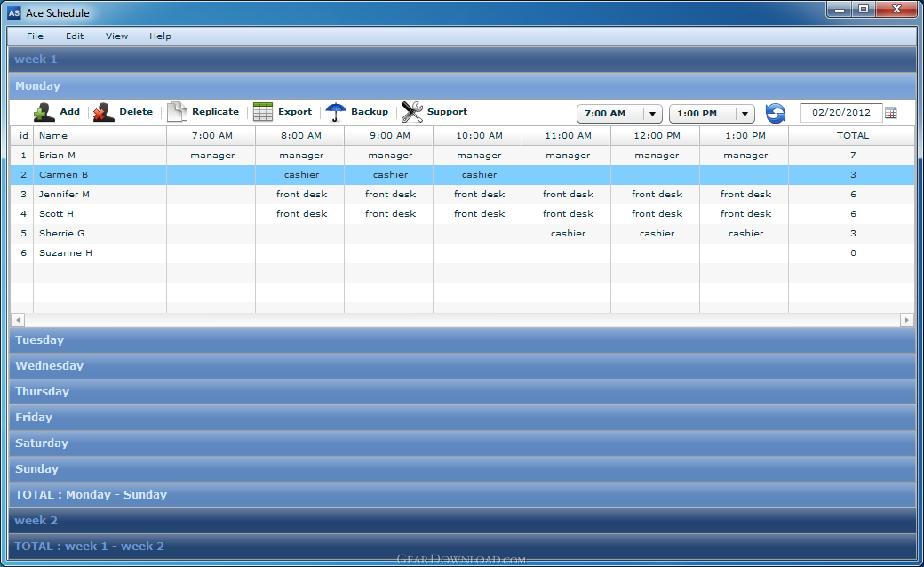Expand TOTAL : Monday - Sunday section
This screenshot has height=567, width=924.
462,494
